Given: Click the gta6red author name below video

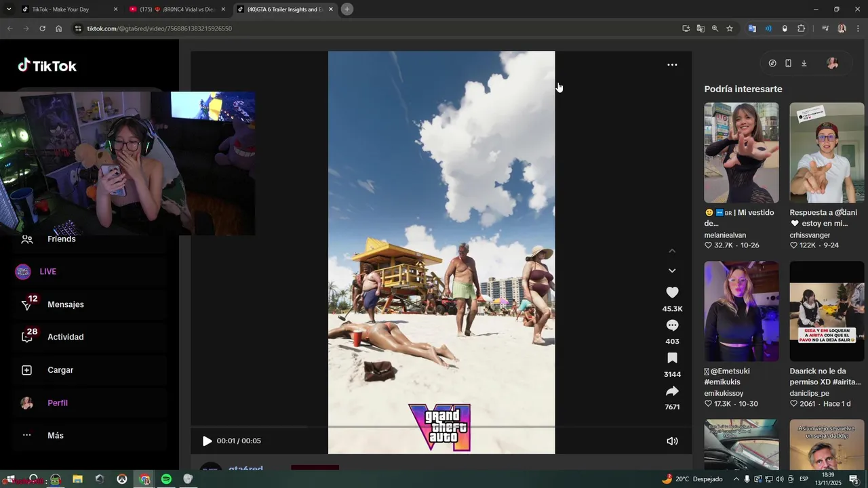Looking at the screenshot, I should point(245,468).
